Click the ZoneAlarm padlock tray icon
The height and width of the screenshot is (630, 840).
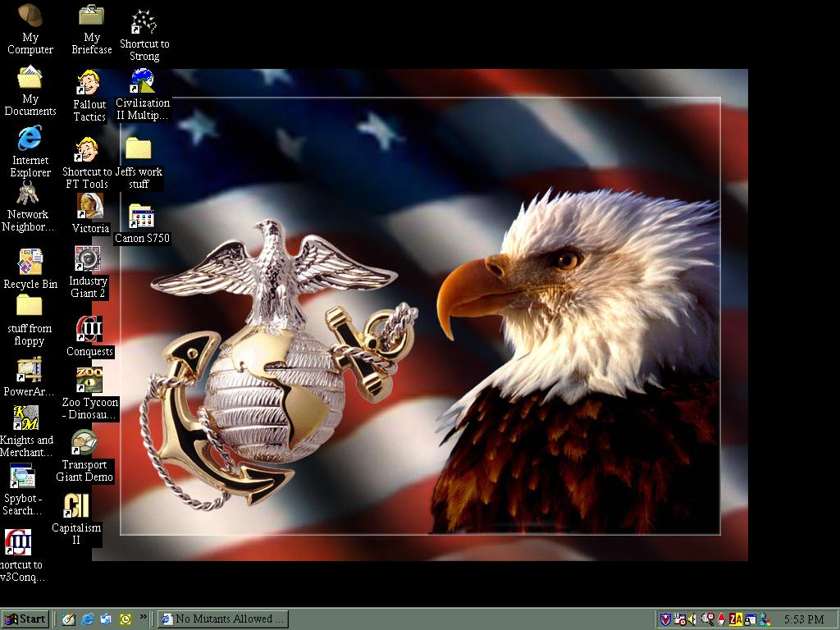click(750, 619)
